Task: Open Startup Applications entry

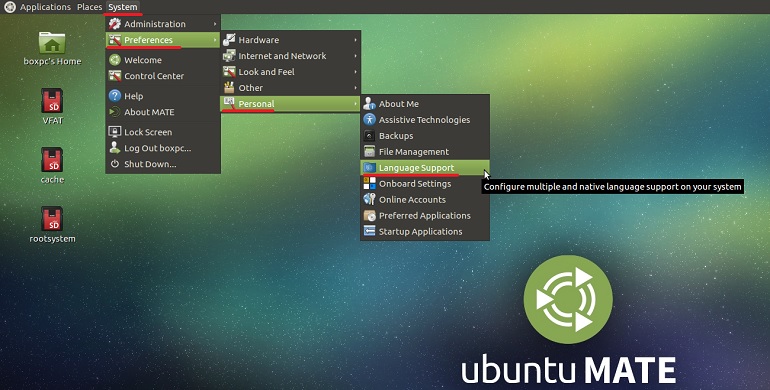Action: point(425,231)
